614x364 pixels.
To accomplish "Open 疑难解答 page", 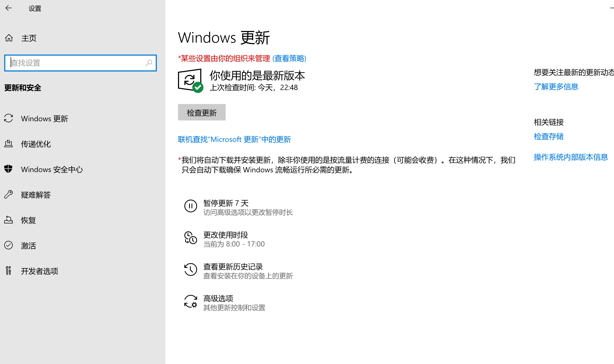I will tap(36, 195).
